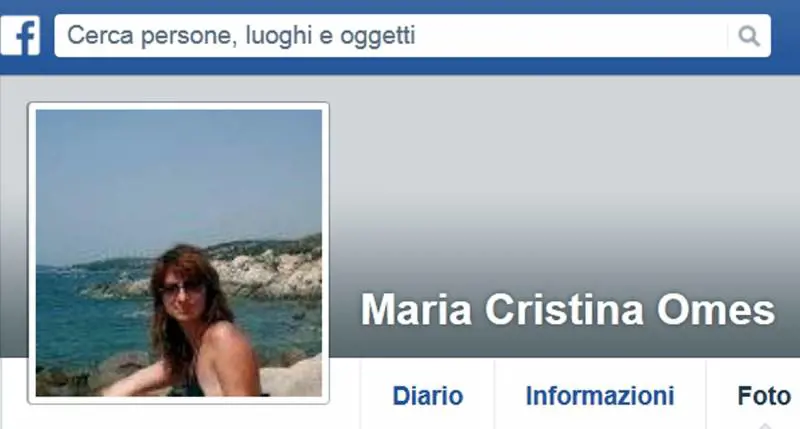The width and height of the screenshot is (800, 429).
Task: Open the profile picture thumbnail
Action: (179, 253)
